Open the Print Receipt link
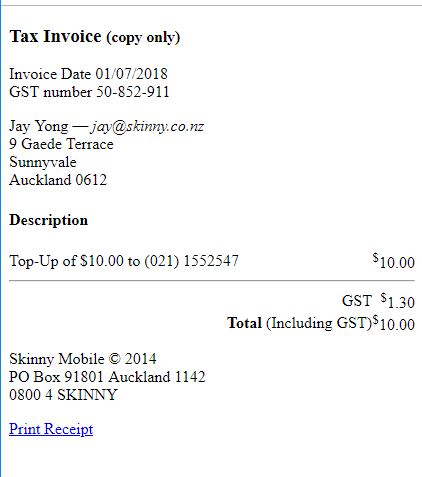This screenshot has width=422, height=477. coord(51,429)
